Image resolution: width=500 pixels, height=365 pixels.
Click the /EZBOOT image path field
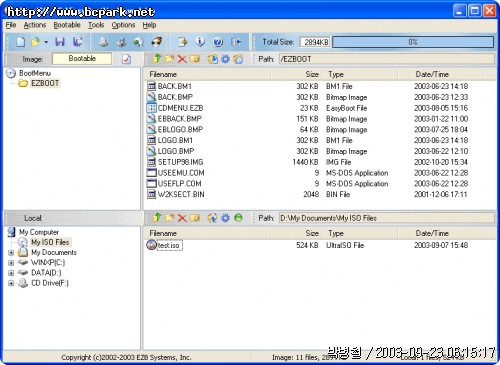coord(387,59)
